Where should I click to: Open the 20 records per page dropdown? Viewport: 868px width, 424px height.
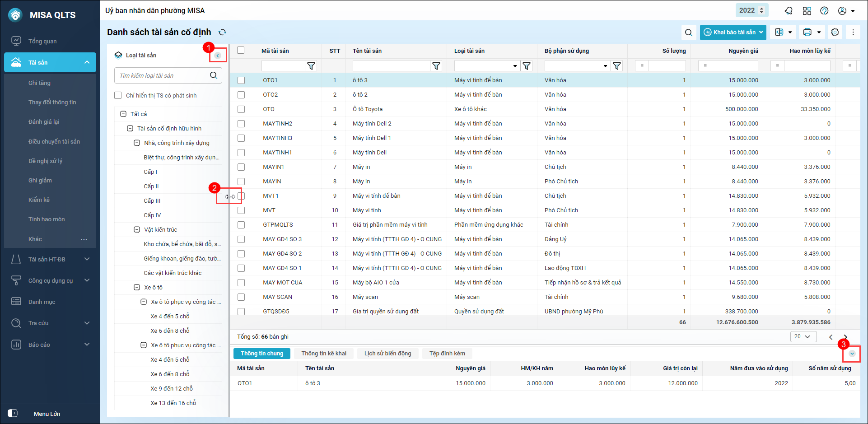coord(803,336)
